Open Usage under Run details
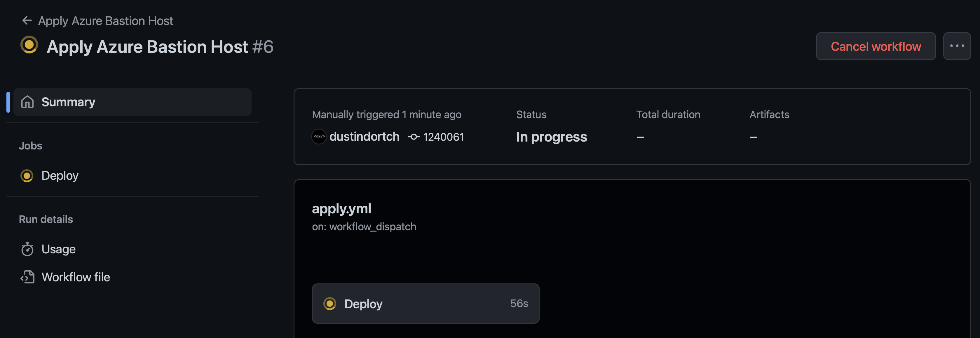 pyautogui.click(x=58, y=249)
